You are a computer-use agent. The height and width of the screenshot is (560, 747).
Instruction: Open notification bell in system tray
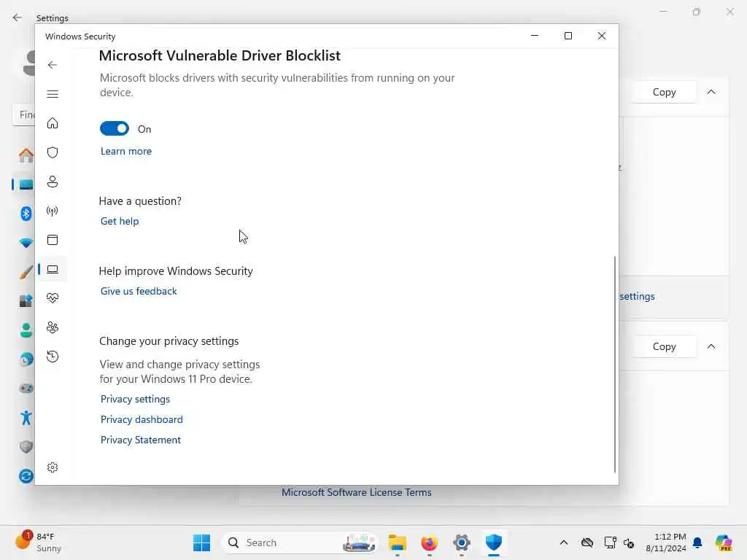[697, 542]
